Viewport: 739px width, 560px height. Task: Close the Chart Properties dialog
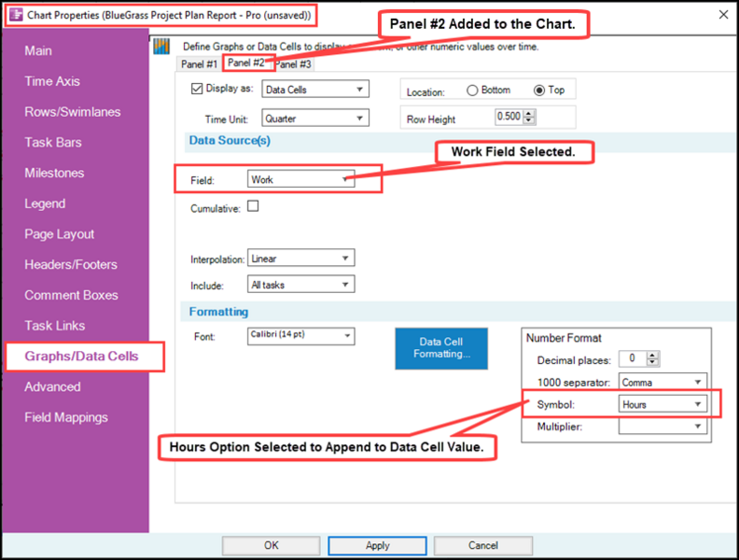(723, 15)
